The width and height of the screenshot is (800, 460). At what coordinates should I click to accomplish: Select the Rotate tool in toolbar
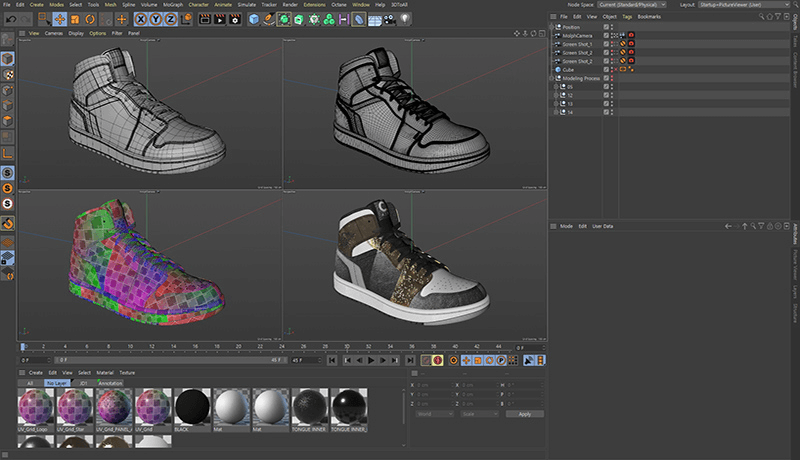point(90,19)
